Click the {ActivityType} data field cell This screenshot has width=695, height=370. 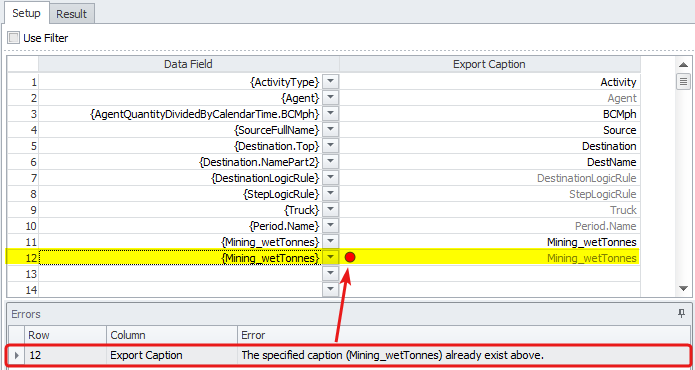[x=180, y=82]
